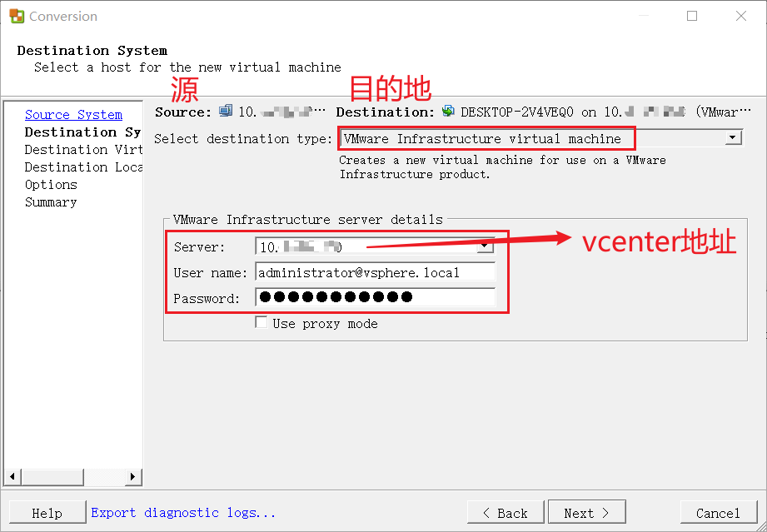The width and height of the screenshot is (767, 532).
Task: Click VMware Infrastructure server details label
Action: click(307, 220)
